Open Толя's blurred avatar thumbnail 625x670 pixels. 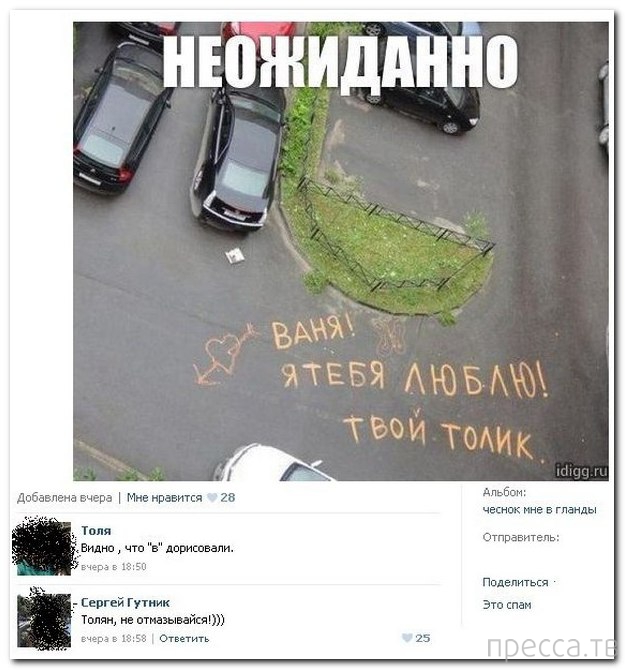[x=44, y=547]
